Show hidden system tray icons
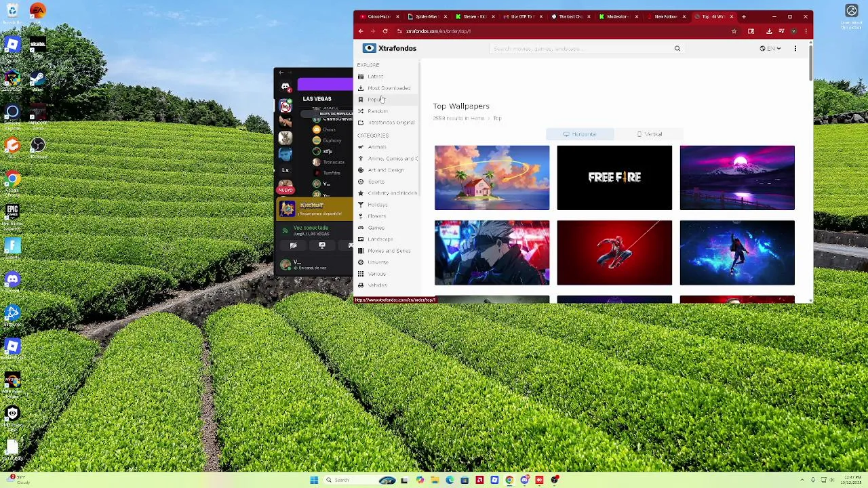 click(x=802, y=480)
